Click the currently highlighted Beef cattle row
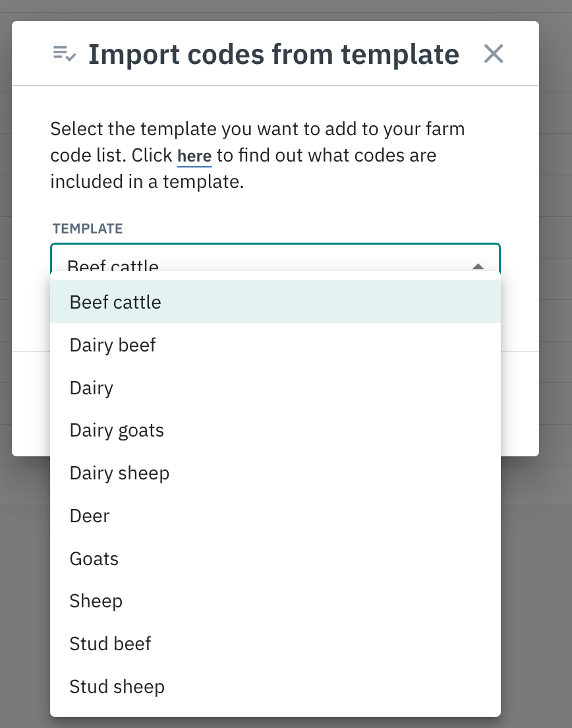The width and height of the screenshot is (572, 728). click(115, 302)
